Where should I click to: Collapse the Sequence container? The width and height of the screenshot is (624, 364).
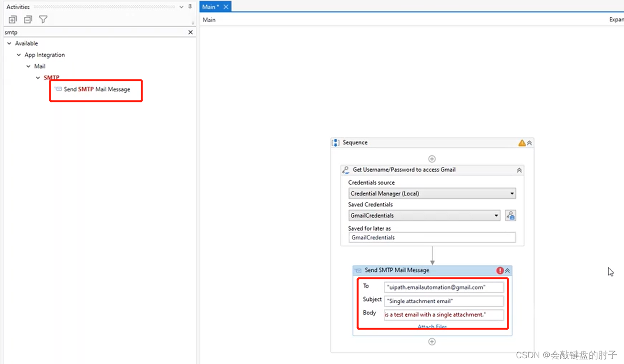click(529, 143)
